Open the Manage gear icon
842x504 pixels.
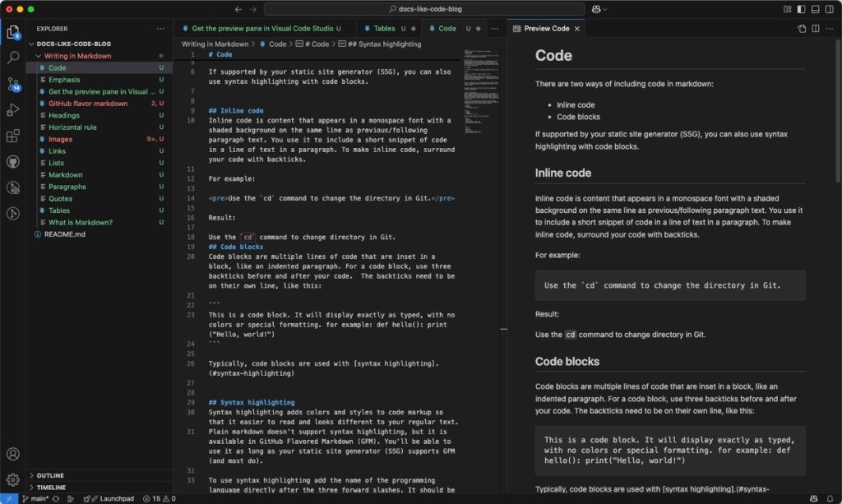[x=13, y=479]
